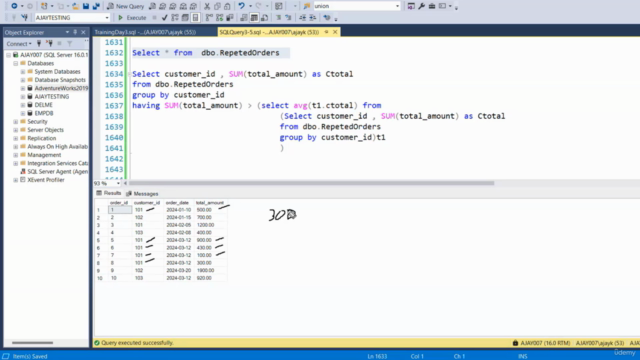640x360 pixels.
Task: Select the XEvent Profiler node
Action: coord(46,180)
